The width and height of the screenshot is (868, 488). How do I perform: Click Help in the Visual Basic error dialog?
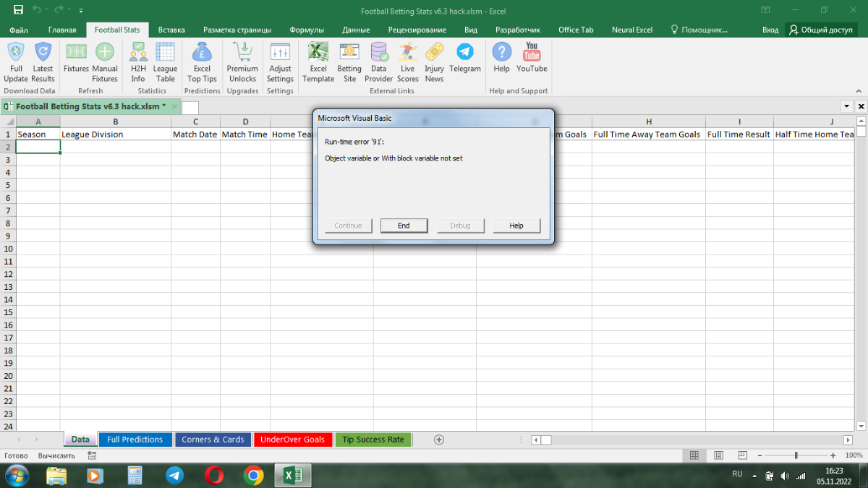click(x=516, y=226)
